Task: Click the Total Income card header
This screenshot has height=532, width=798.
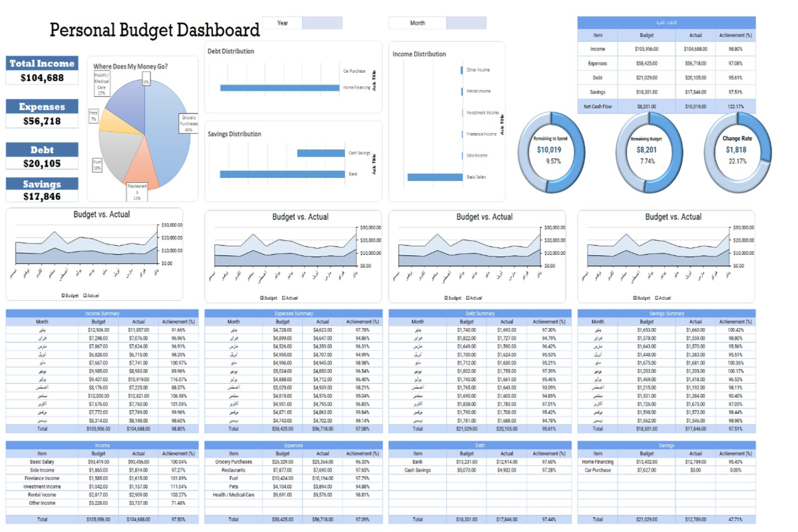Action: coord(42,63)
